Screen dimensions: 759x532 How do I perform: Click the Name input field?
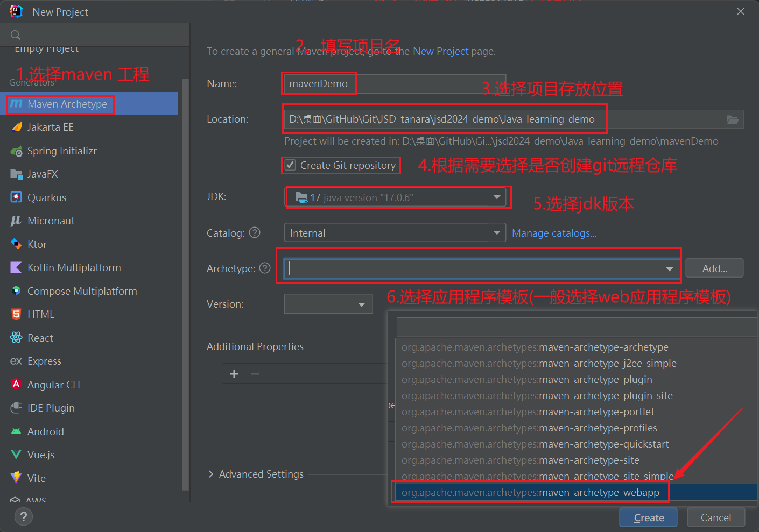tap(395, 83)
